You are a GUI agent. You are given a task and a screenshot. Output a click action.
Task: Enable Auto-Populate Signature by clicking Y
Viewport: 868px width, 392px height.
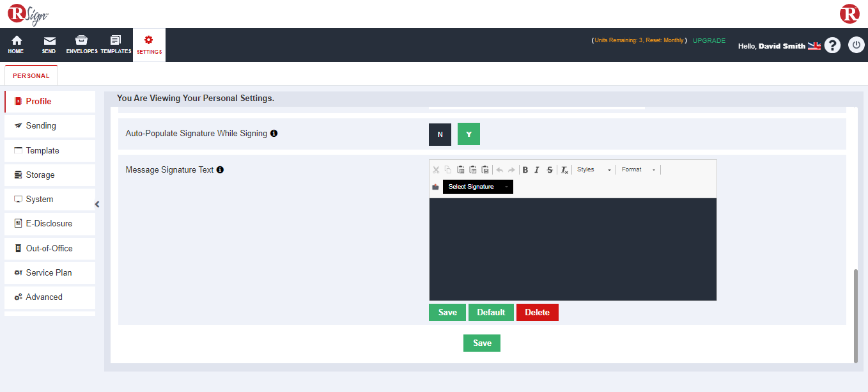469,134
